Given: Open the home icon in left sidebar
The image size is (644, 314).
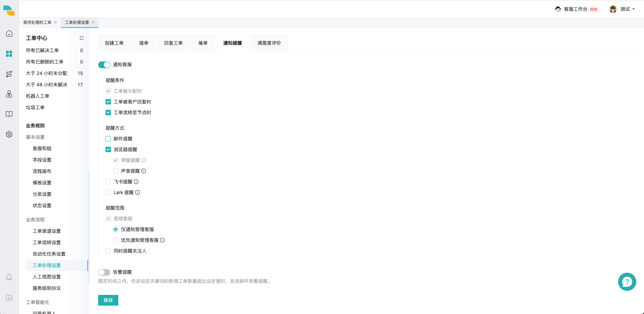Looking at the screenshot, I should (x=9, y=34).
